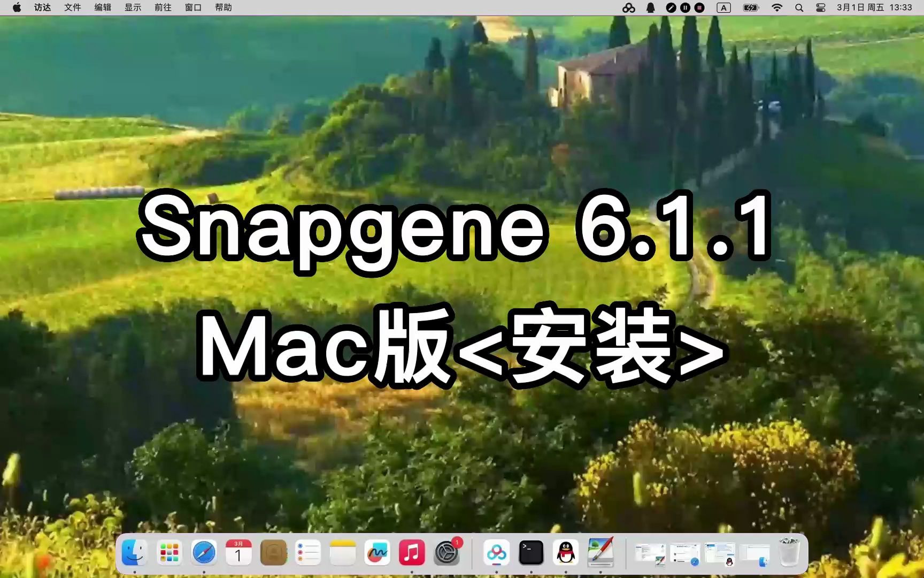Open Notes from the Dock
Screen dimensions: 924x578
(x=343, y=552)
